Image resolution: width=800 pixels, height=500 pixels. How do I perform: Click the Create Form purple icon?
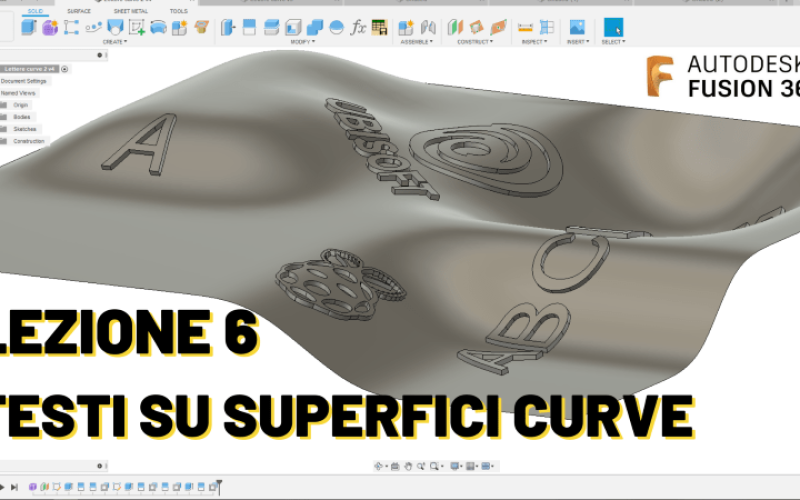pyautogui.click(x=50, y=27)
